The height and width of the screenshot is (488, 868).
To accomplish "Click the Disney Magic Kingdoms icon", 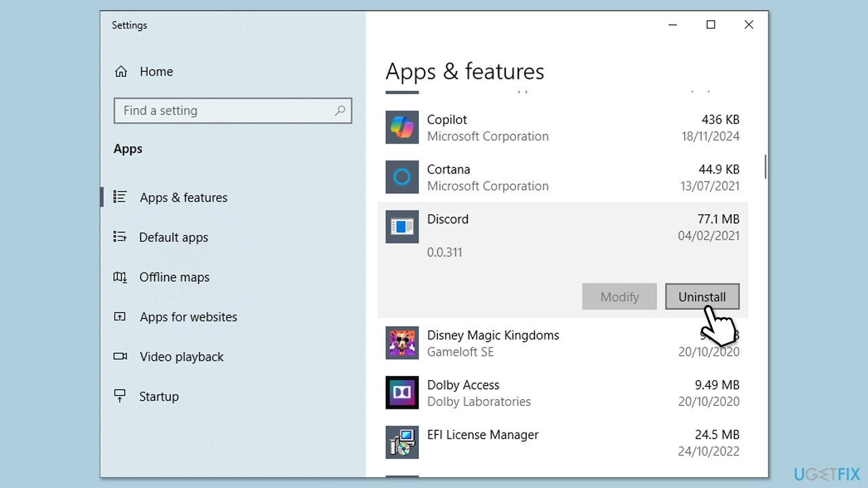I will 402,343.
